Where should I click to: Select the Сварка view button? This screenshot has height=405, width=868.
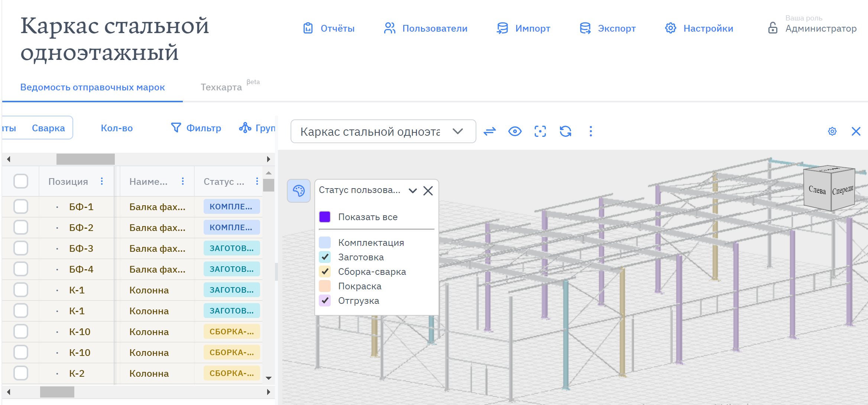point(48,128)
